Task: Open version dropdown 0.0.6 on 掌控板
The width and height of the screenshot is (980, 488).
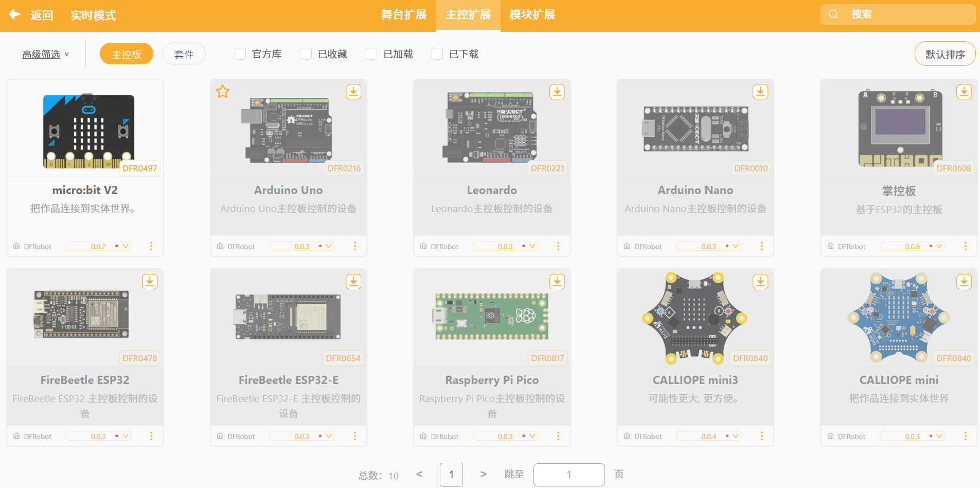Action: [x=913, y=246]
